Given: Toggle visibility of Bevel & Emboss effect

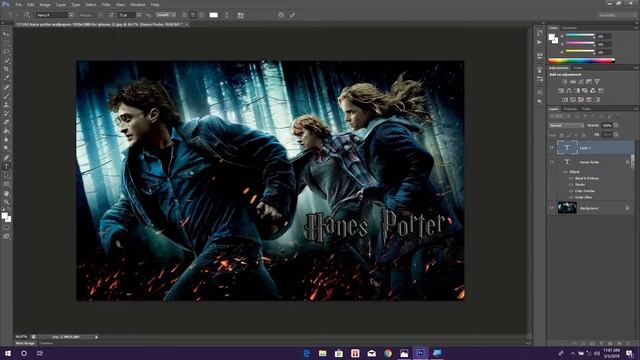Looking at the screenshot, I should coord(571,178).
